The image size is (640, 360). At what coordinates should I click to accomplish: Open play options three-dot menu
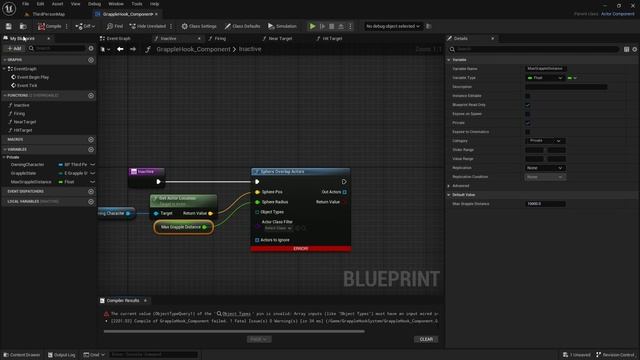[350, 26]
